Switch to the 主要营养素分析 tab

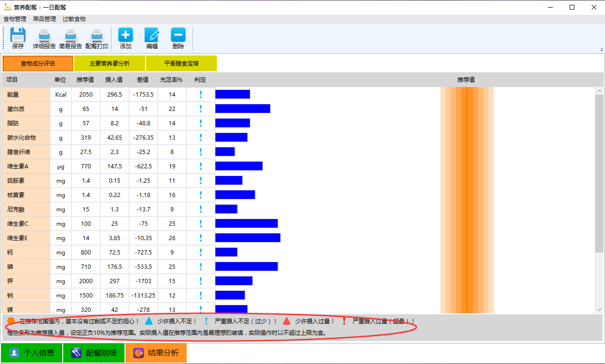click(x=110, y=63)
